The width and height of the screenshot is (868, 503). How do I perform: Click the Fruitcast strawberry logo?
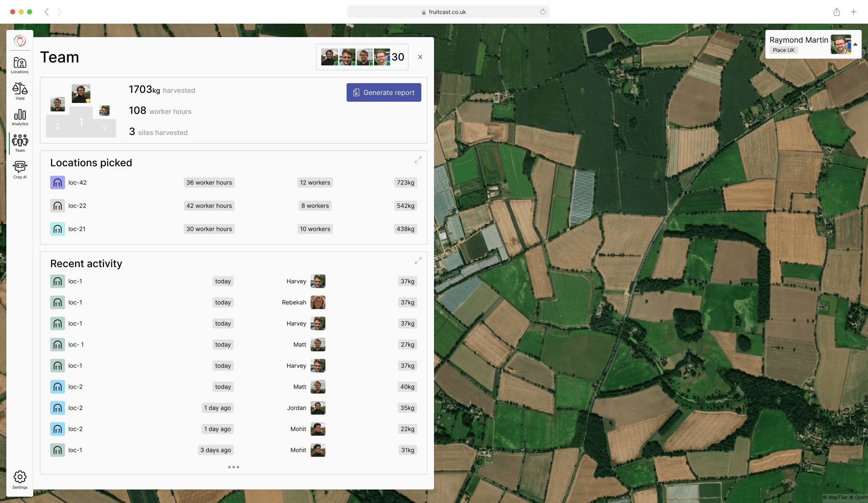[x=20, y=41]
